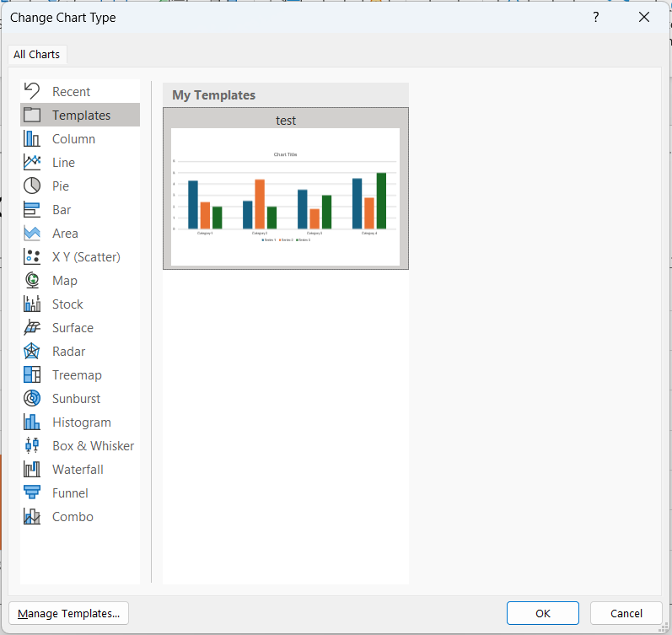672x635 pixels.
Task: Select the test template thumbnail preview
Action: coord(286,196)
